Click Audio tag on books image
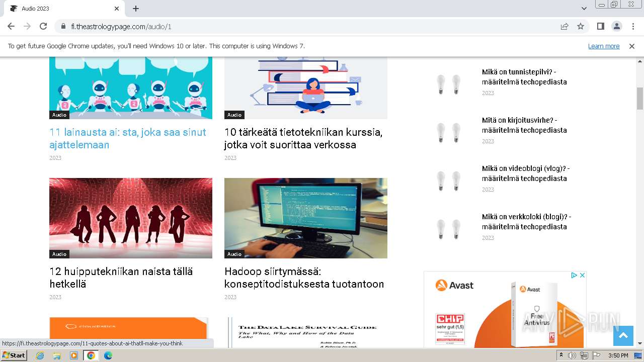Viewport: 644px width, 362px height. [234, 115]
